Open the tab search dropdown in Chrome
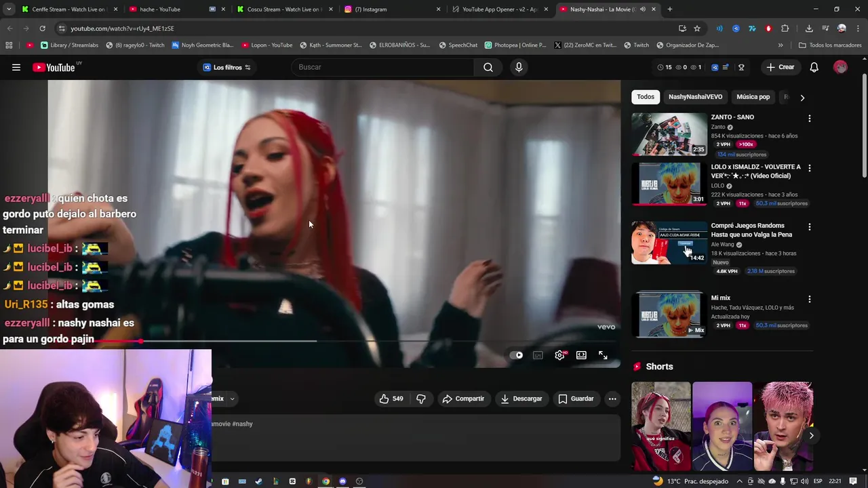 pyautogui.click(x=9, y=9)
